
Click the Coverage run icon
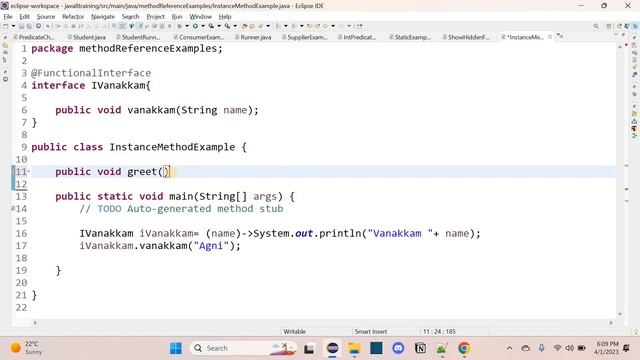211,26
